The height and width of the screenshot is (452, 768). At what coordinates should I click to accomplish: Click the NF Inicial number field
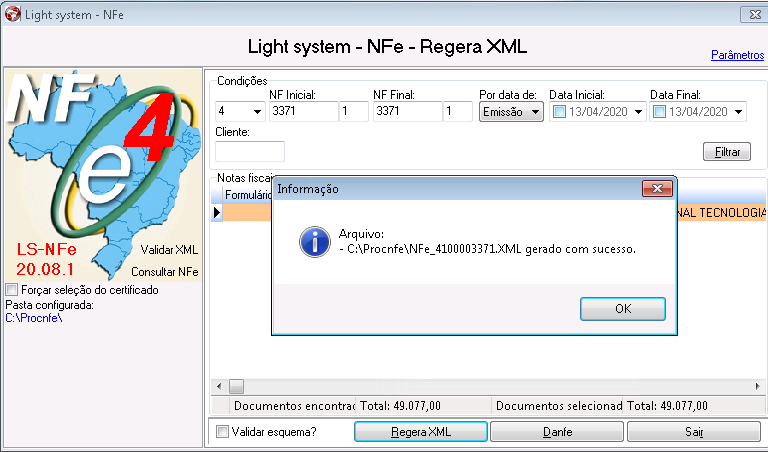304,111
